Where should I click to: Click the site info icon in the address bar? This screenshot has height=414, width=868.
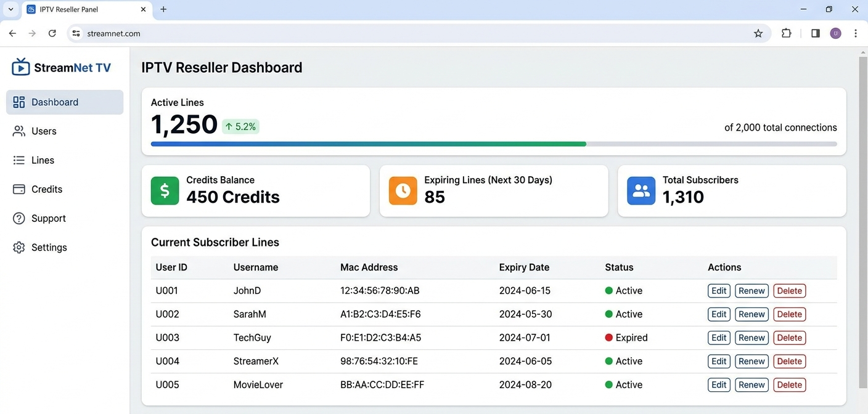(76, 33)
